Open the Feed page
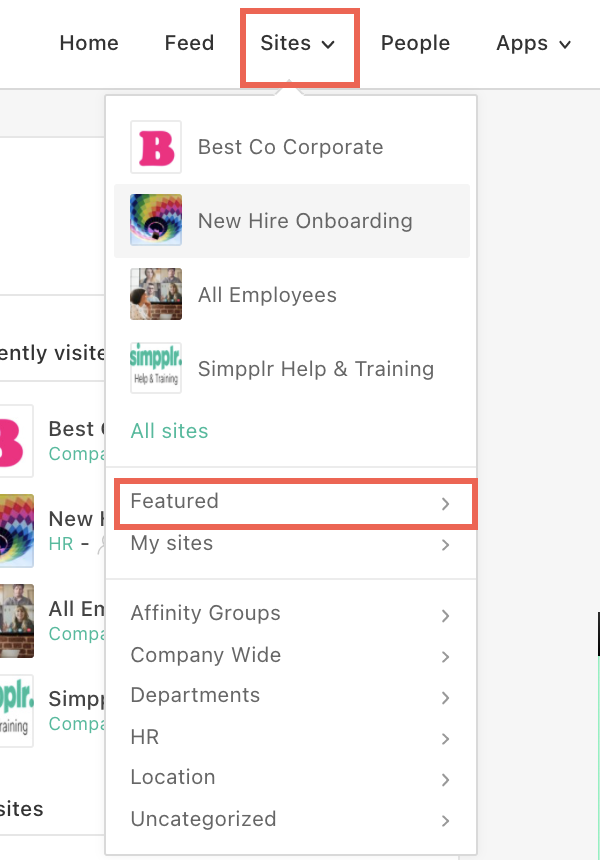 point(189,43)
